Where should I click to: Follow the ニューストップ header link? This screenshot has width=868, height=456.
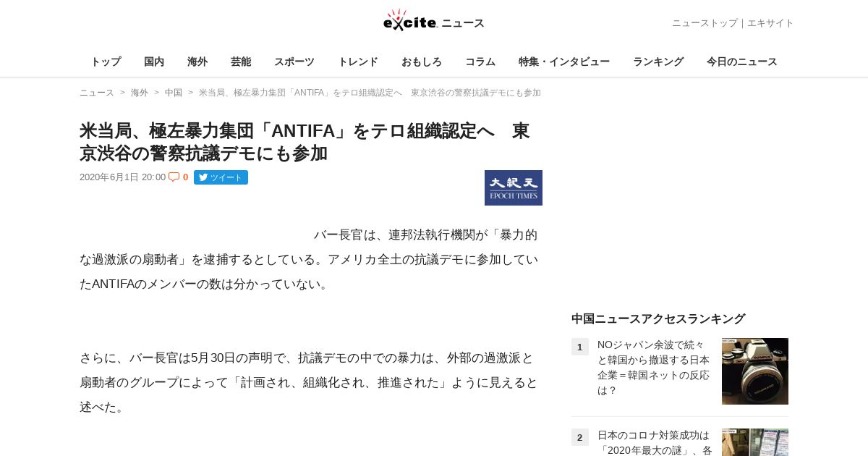705,23
